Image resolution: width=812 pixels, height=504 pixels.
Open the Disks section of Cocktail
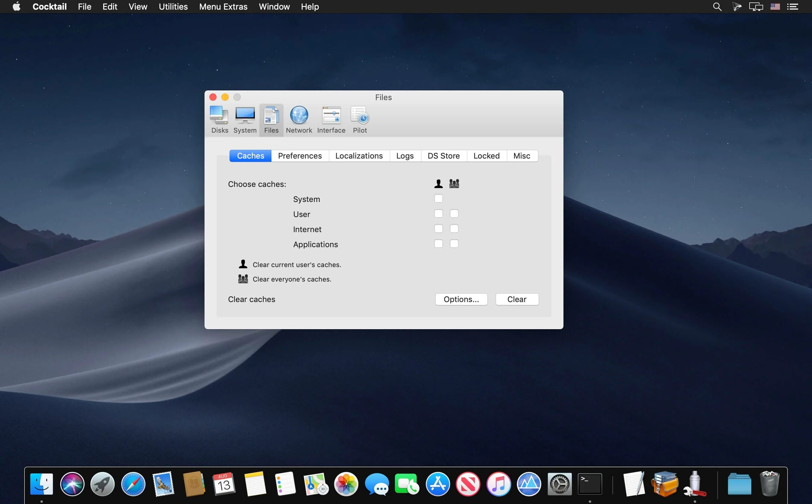click(219, 119)
